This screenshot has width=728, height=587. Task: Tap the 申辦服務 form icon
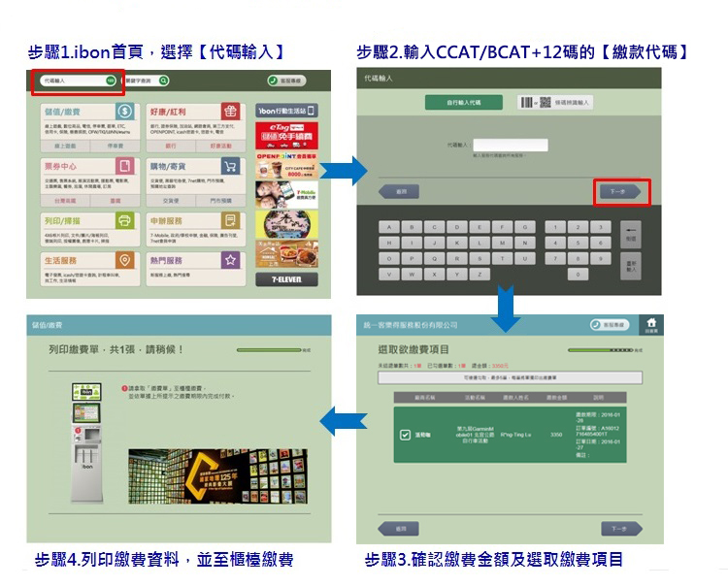point(230,220)
